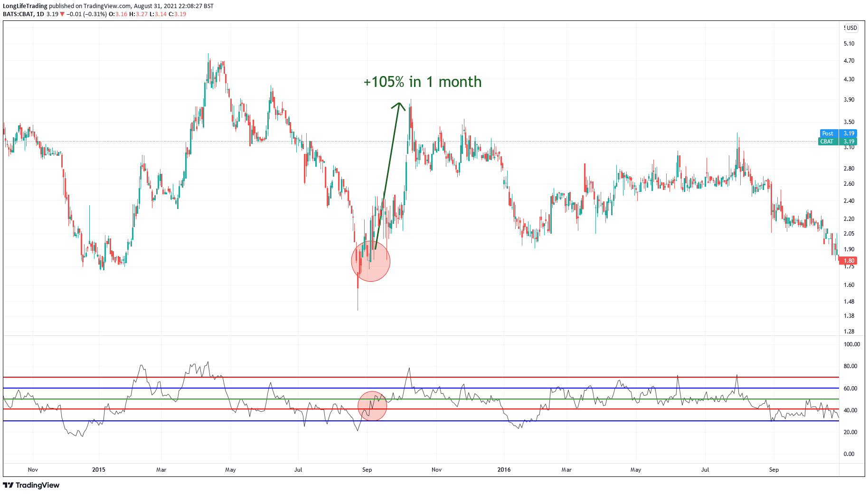Open the USD currency label on the price axis
Viewport: 868px width, 494px height.
(851, 28)
